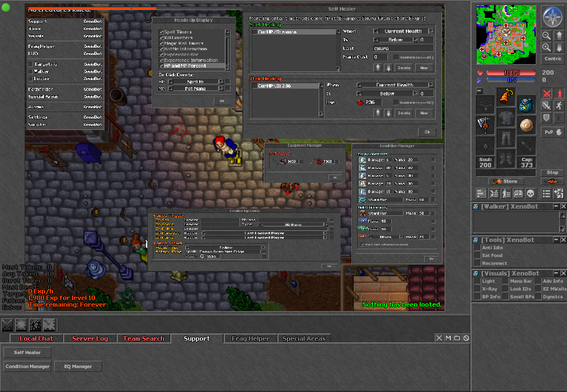
Task: Switch to Local Chat tab
Action: (36, 338)
